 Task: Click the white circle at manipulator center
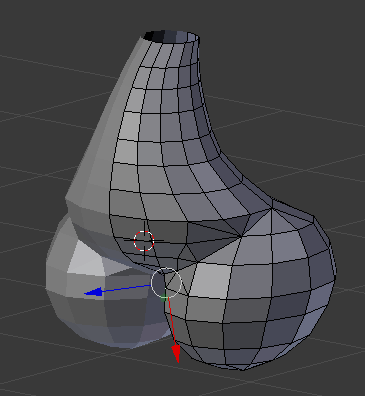pyautogui.click(x=166, y=282)
